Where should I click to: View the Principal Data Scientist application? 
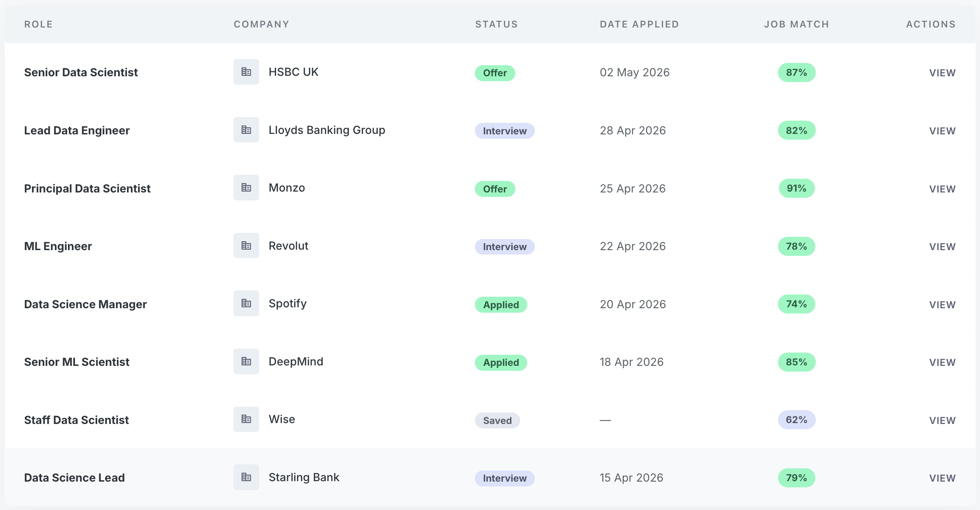point(942,189)
